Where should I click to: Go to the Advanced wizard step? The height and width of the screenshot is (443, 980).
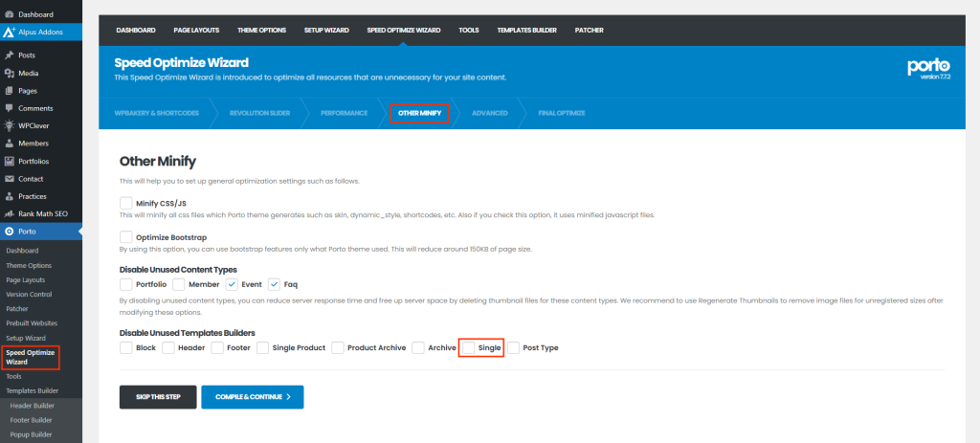pyautogui.click(x=489, y=113)
